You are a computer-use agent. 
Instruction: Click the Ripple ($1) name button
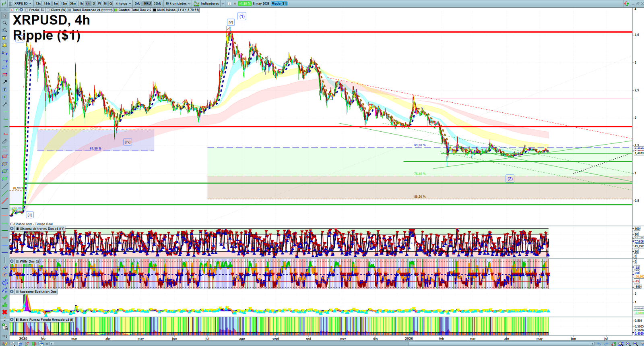pos(279,4)
